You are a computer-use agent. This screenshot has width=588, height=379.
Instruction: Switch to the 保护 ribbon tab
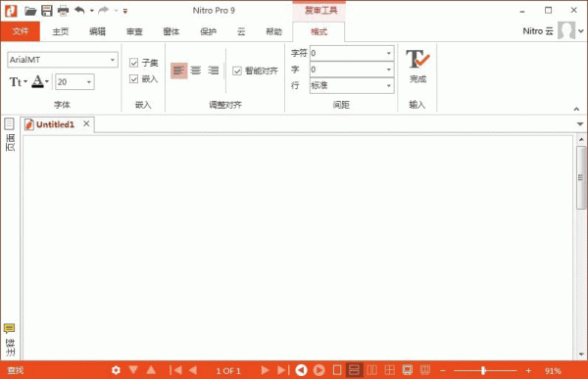click(208, 32)
